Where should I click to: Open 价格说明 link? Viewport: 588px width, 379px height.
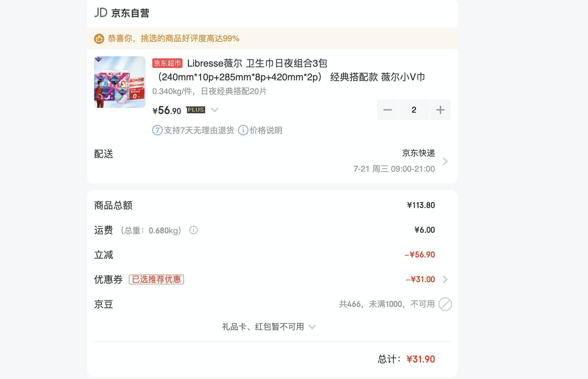click(x=266, y=130)
